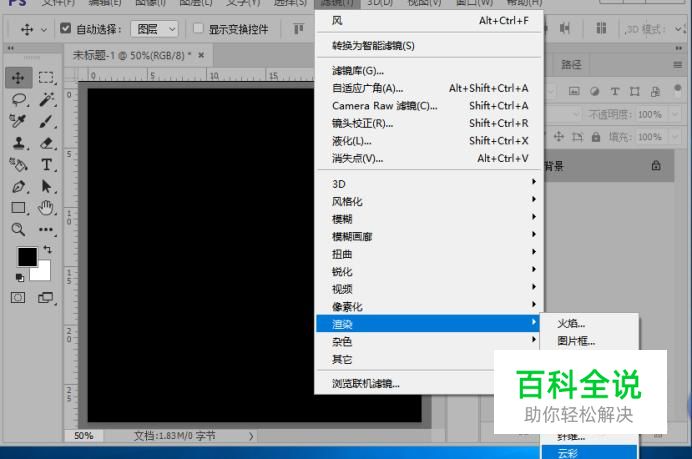
Task: Click the 50% zoom level field
Action: pyautogui.click(x=84, y=436)
